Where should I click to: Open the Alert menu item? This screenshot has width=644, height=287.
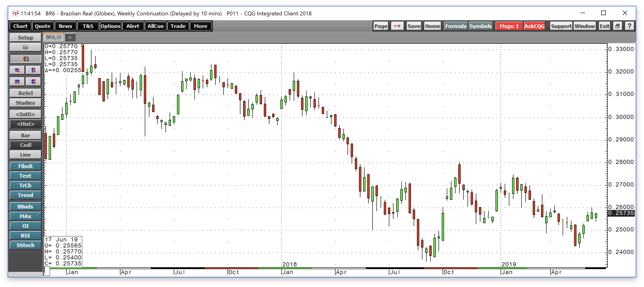[x=133, y=26]
